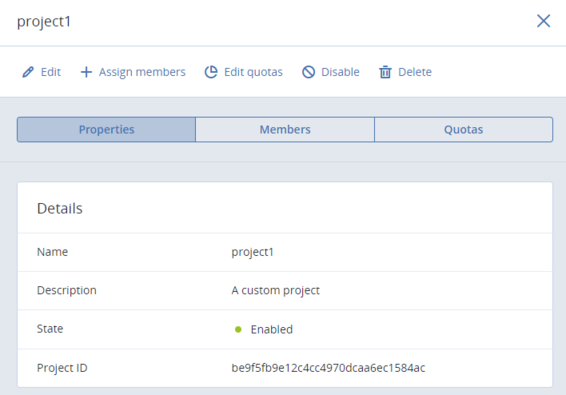Viewport: 566px width, 395px height.
Task: Click the be9f5fb9e12c4cc4970dcaa6ec1584ac ID value
Action: (328, 368)
